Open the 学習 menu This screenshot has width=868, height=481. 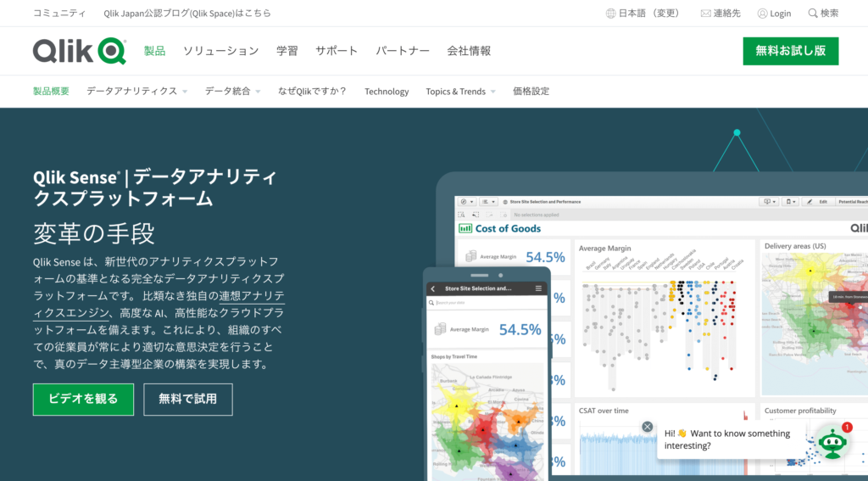pos(287,51)
